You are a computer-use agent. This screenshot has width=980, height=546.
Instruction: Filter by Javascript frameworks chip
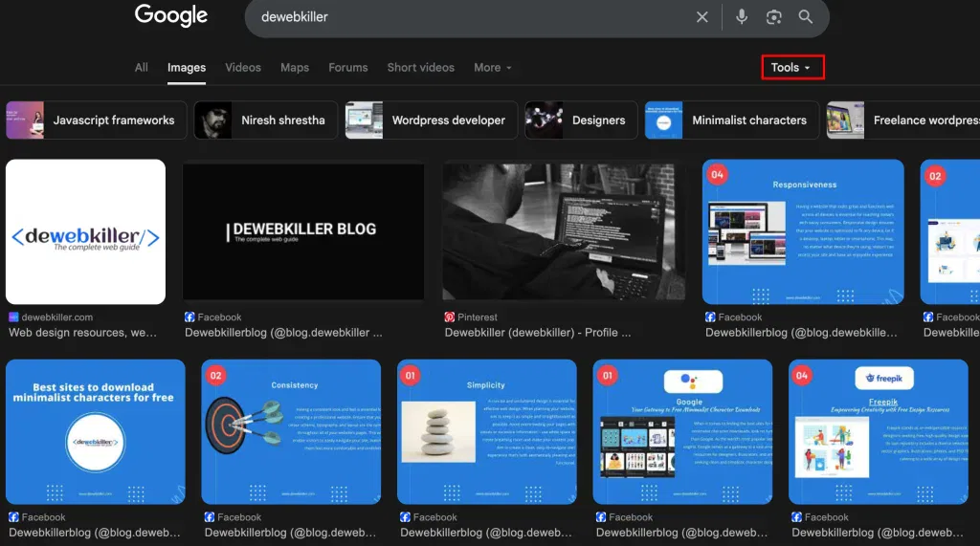click(97, 120)
